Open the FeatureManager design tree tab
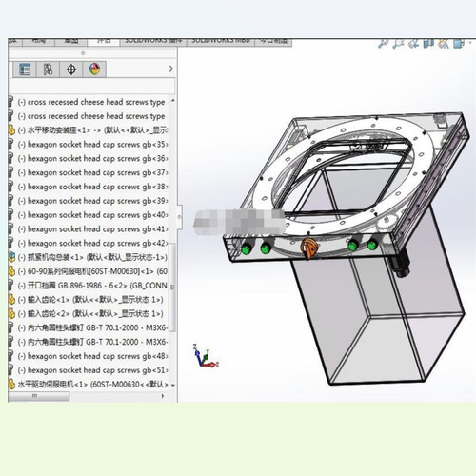 [x=25, y=69]
